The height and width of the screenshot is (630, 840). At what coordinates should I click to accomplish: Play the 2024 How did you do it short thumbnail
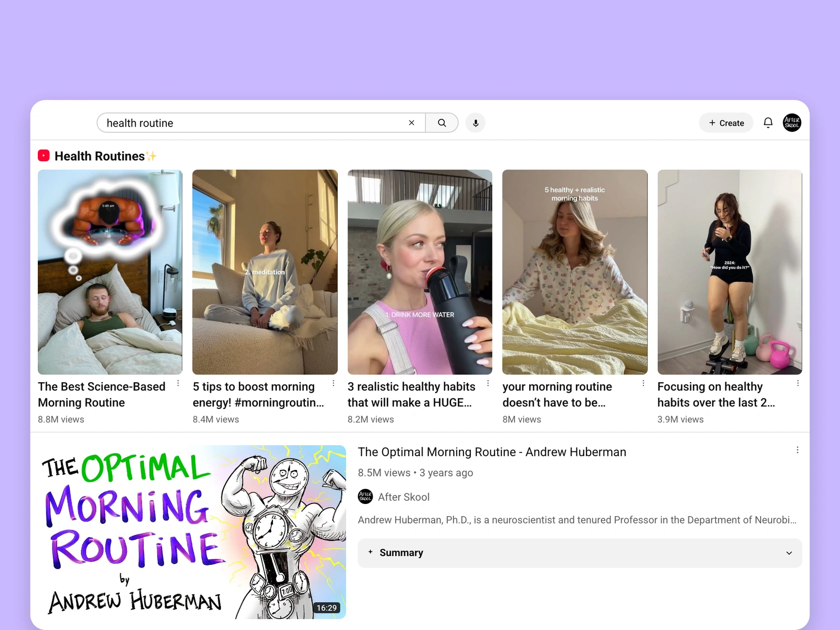click(730, 272)
